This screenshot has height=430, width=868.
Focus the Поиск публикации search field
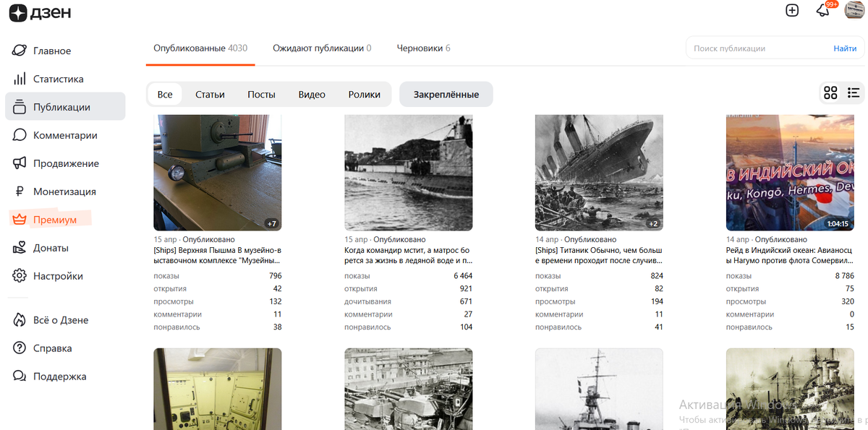[x=758, y=48]
